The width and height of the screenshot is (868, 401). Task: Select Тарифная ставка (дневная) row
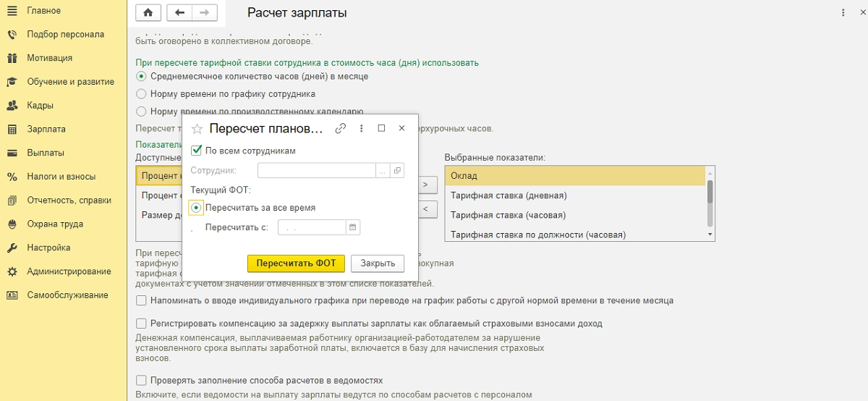point(575,195)
